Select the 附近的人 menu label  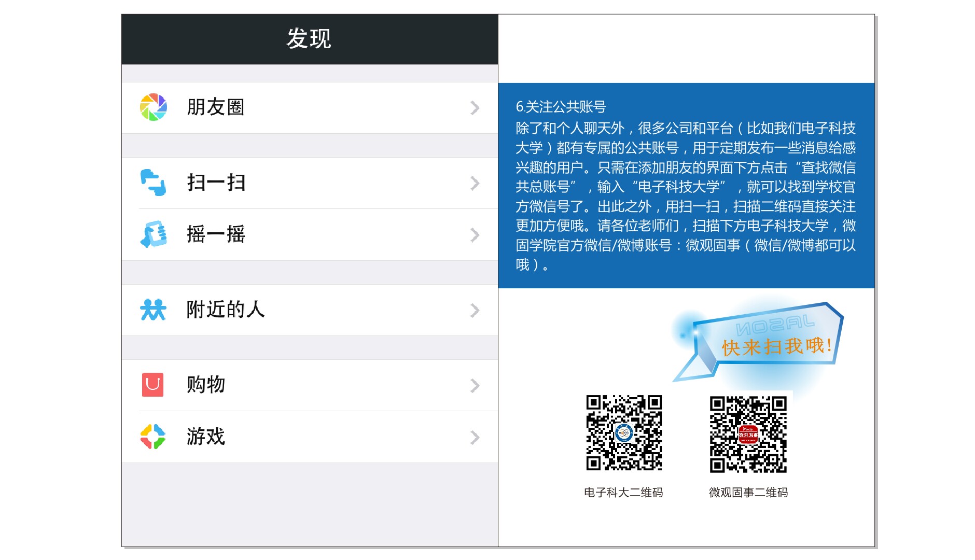pos(226,310)
